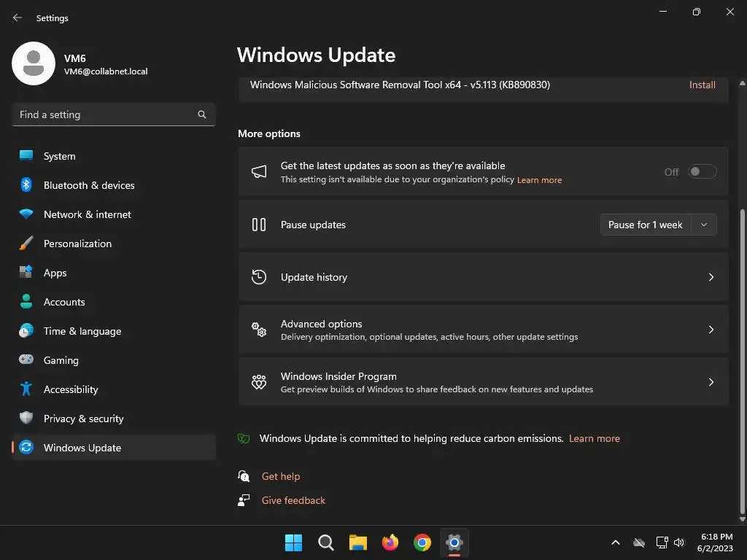Click the green leaf carbon emissions icon
The image size is (747, 560).
(x=244, y=438)
